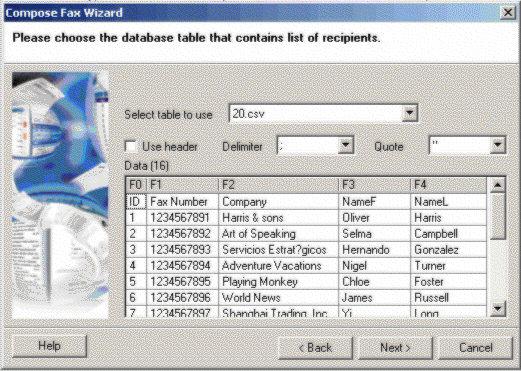
Task: Select the Gonzalez cell
Action: tap(449, 250)
